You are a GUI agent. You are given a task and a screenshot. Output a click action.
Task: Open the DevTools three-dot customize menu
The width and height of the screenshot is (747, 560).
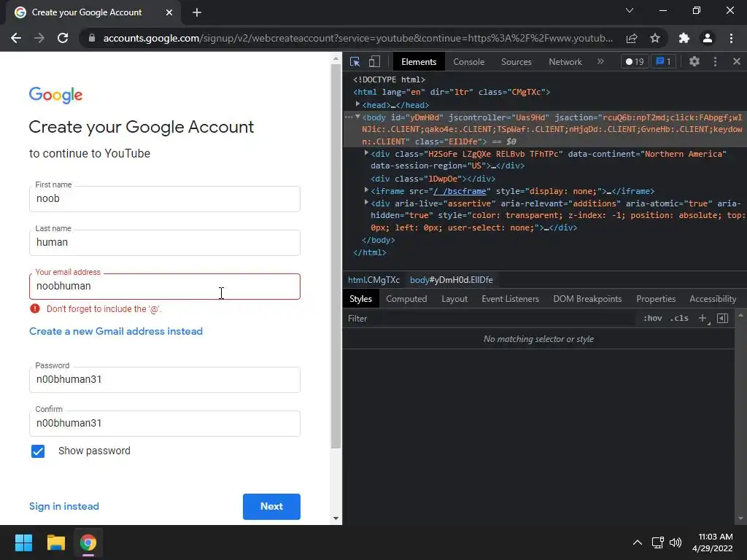[715, 61]
